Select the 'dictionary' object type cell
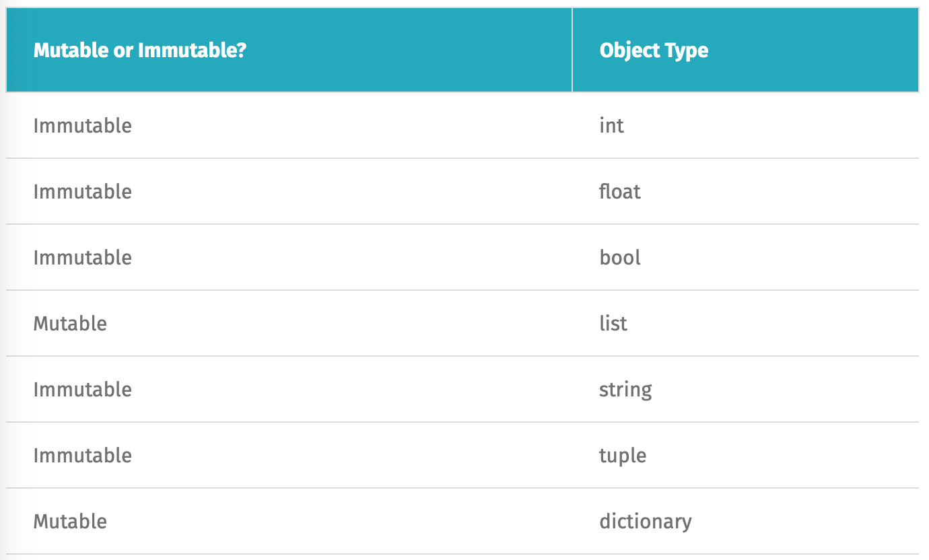The width and height of the screenshot is (929, 560). click(x=645, y=522)
